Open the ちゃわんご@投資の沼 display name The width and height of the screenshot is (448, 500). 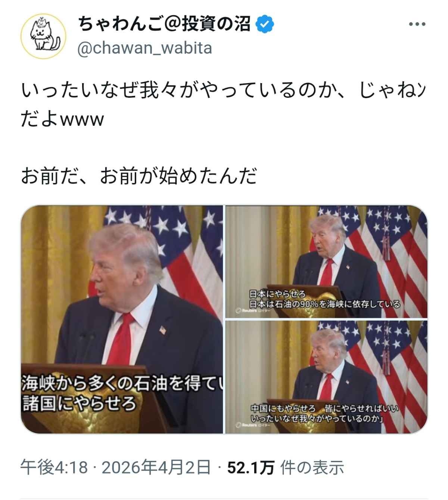pos(164,24)
